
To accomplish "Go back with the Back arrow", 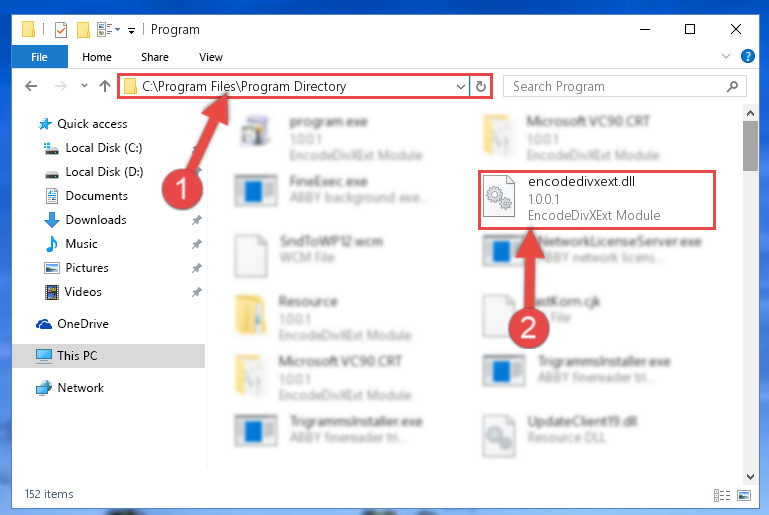I will coord(31,86).
